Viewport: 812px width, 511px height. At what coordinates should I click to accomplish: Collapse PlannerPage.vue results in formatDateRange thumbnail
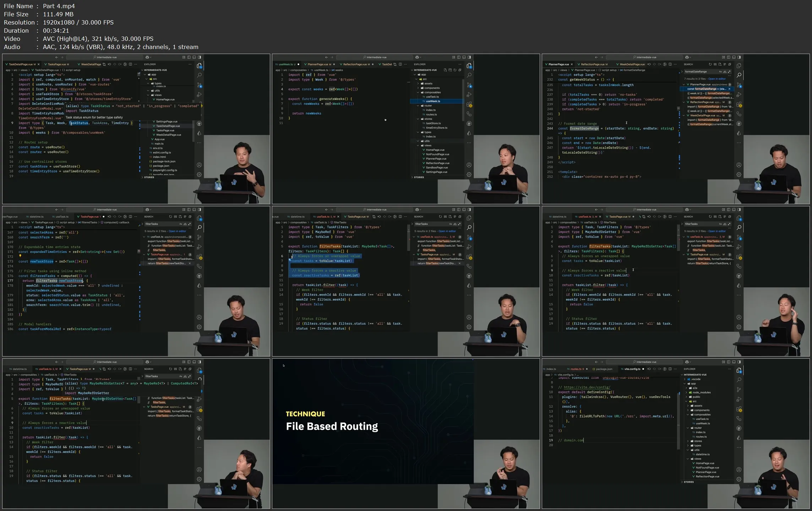click(x=683, y=85)
